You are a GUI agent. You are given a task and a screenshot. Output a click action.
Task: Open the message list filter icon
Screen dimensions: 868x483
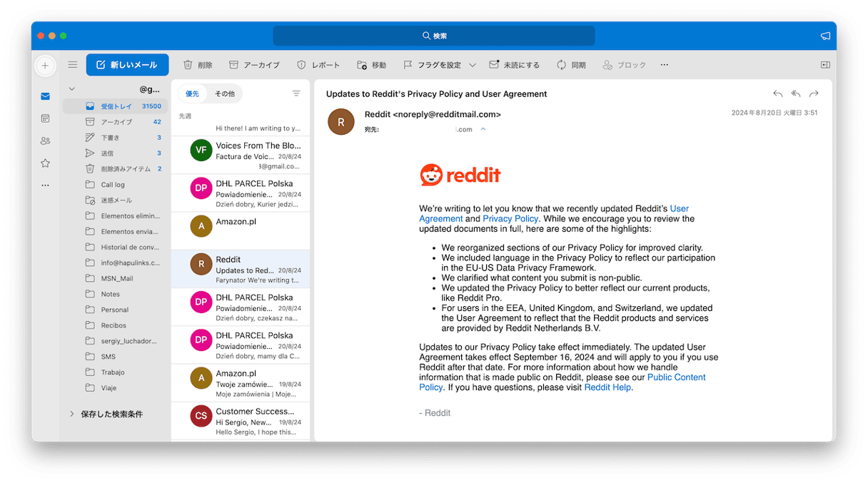296,93
